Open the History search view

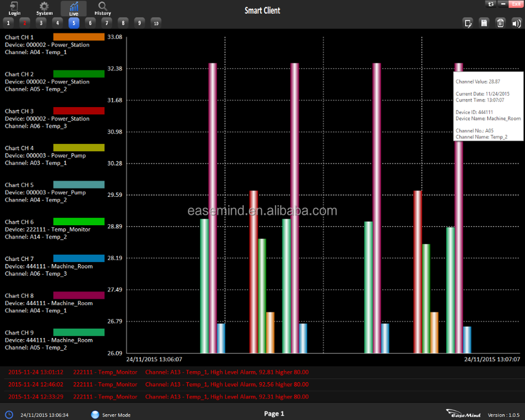pyautogui.click(x=102, y=8)
